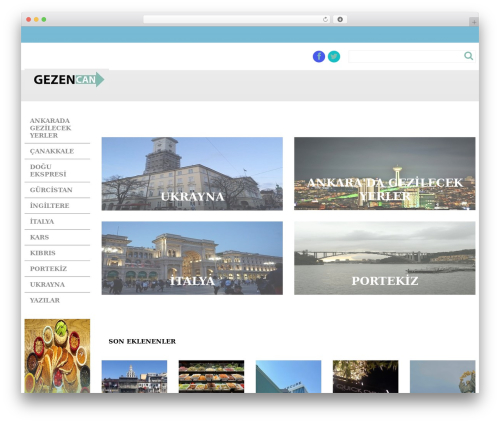Open recent post showing food display
500x423 pixels.
[x=211, y=376]
